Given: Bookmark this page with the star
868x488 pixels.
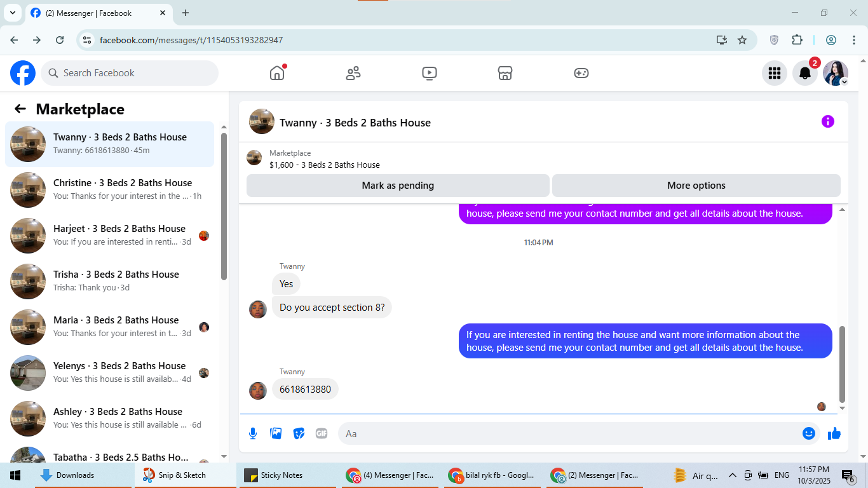Looking at the screenshot, I should 742,40.
